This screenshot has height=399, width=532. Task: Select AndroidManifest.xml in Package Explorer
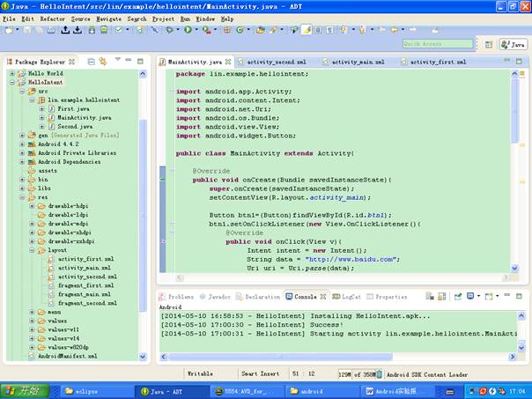point(67,356)
